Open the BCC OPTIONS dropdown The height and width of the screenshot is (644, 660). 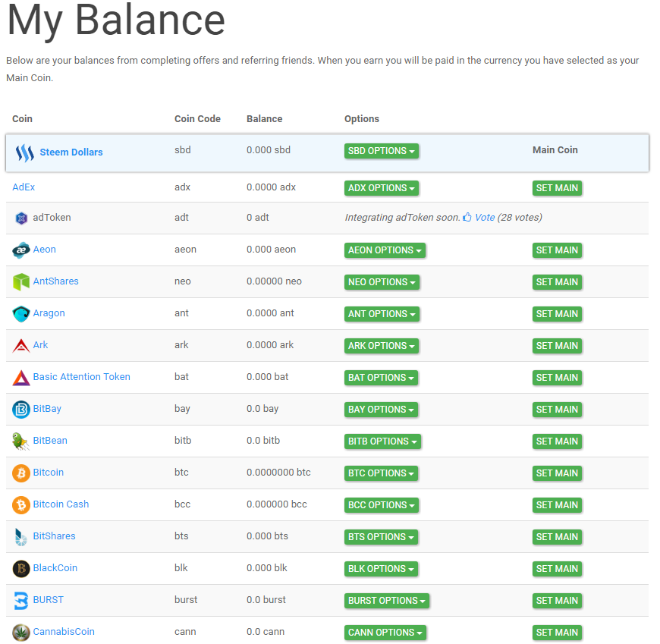click(382, 505)
